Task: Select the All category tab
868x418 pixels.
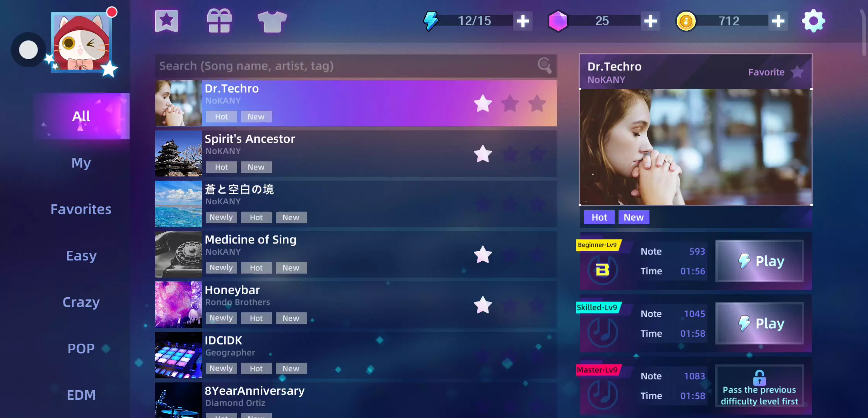Action: coord(81,116)
